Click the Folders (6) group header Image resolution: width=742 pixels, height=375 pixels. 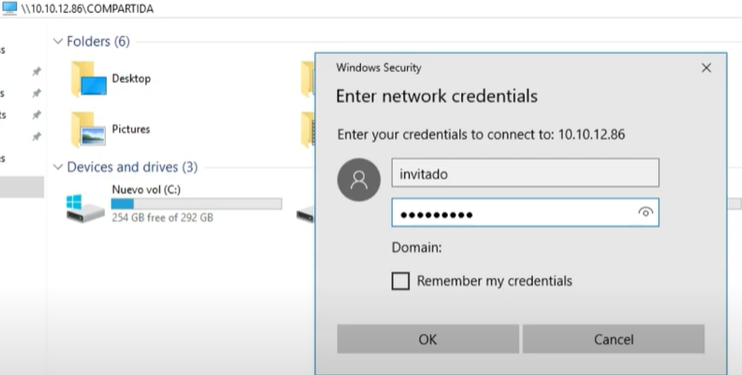click(x=98, y=42)
